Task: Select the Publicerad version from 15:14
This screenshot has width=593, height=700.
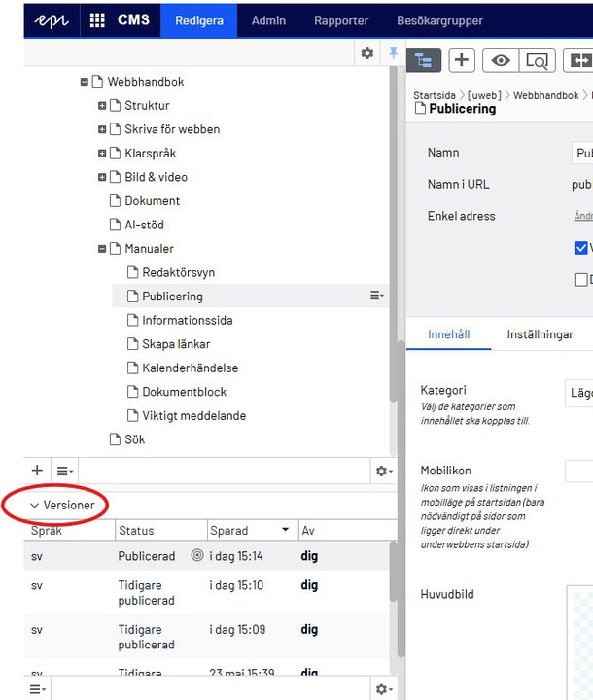Action: [206, 556]
